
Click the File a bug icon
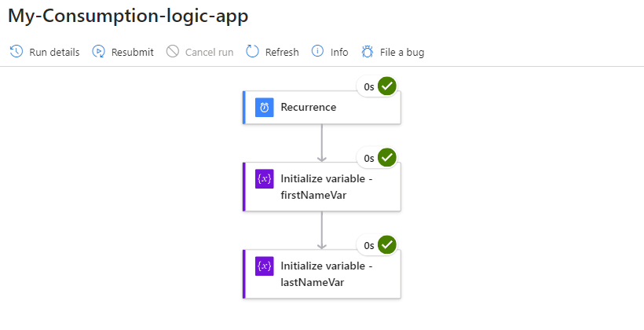(368, 52)
